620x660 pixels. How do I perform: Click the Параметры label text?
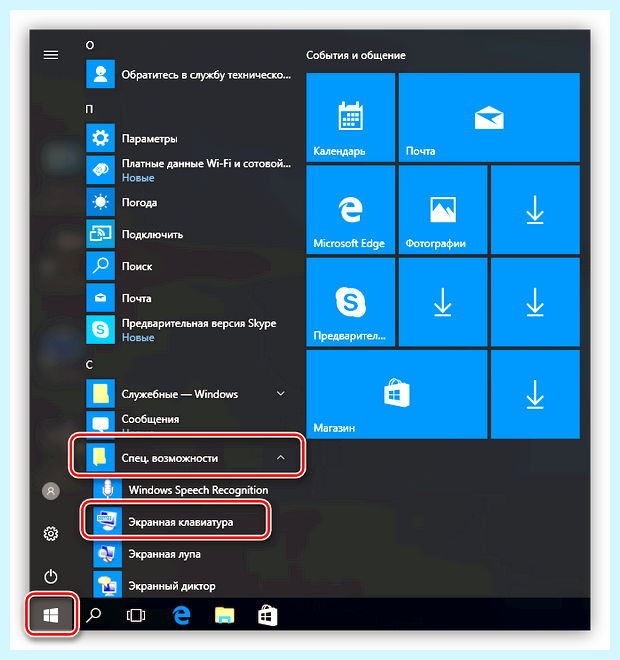149,139
